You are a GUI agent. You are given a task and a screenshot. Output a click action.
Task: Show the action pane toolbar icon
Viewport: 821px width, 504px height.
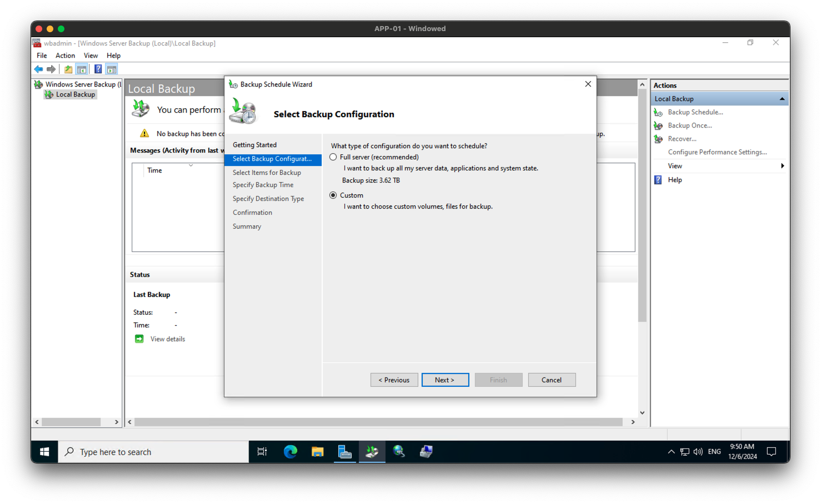[111, 68]
